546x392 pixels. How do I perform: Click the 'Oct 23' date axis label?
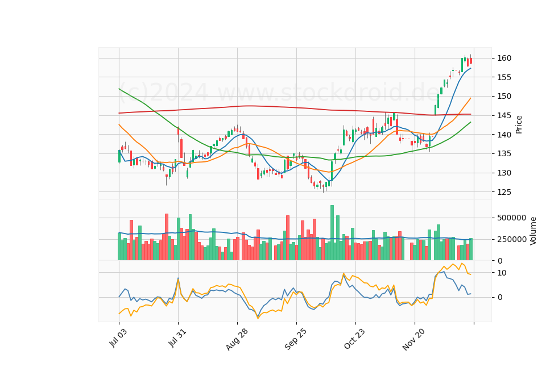click(x=354, y=339)
